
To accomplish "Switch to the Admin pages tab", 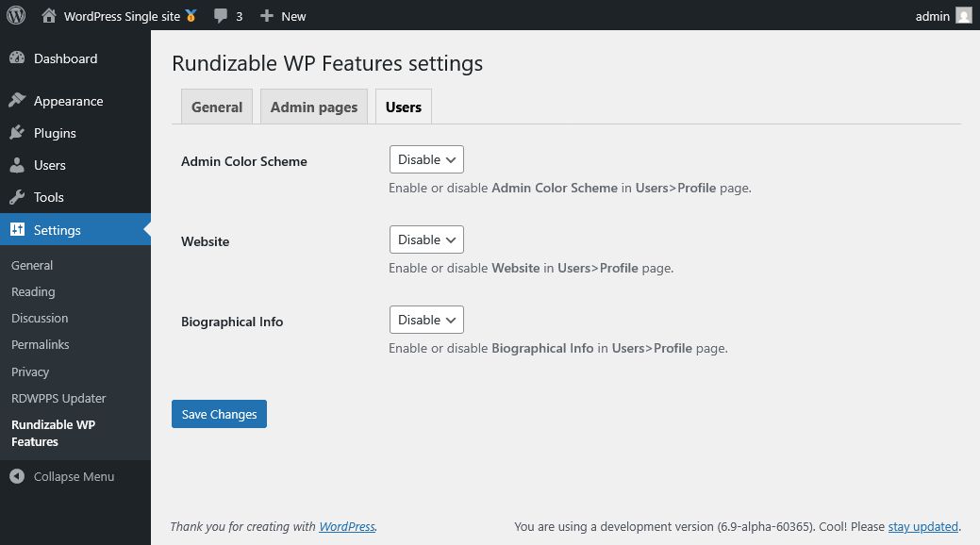I will (313, 107).
